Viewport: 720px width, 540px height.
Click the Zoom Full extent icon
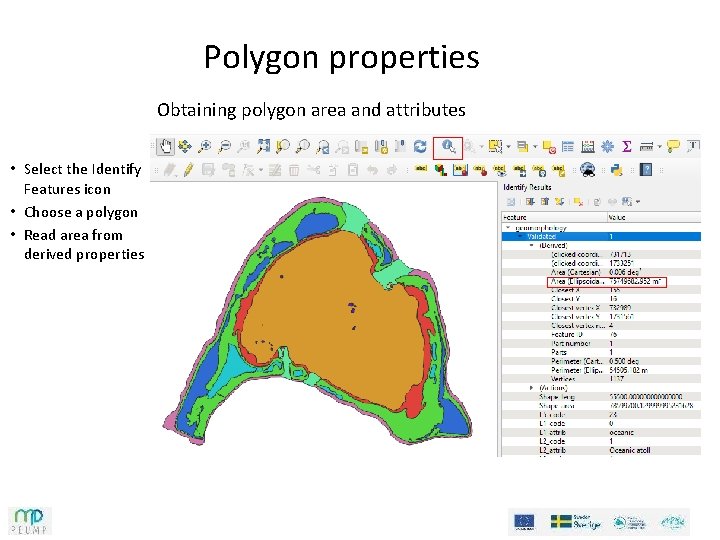pyautogui.click(x=263, y=147)
